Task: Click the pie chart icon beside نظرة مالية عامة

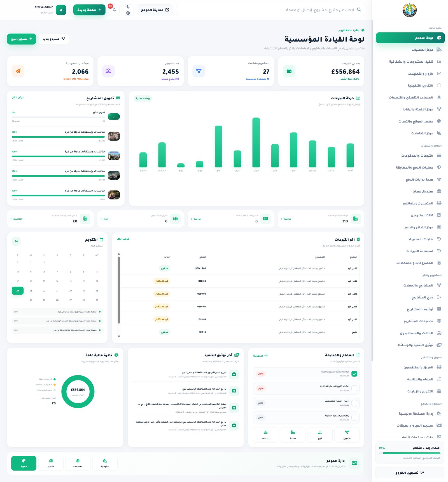Action: (x=116, y=355)
